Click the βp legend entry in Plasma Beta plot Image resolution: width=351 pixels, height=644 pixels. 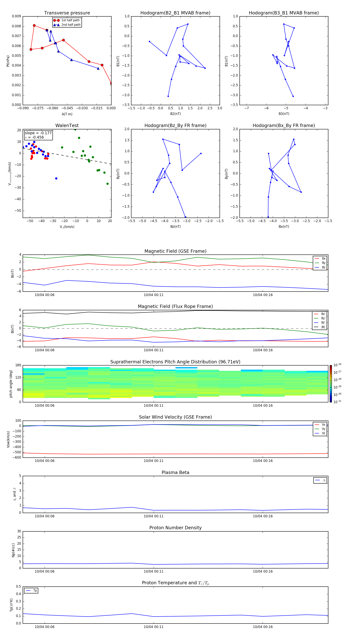coord(320,480)
